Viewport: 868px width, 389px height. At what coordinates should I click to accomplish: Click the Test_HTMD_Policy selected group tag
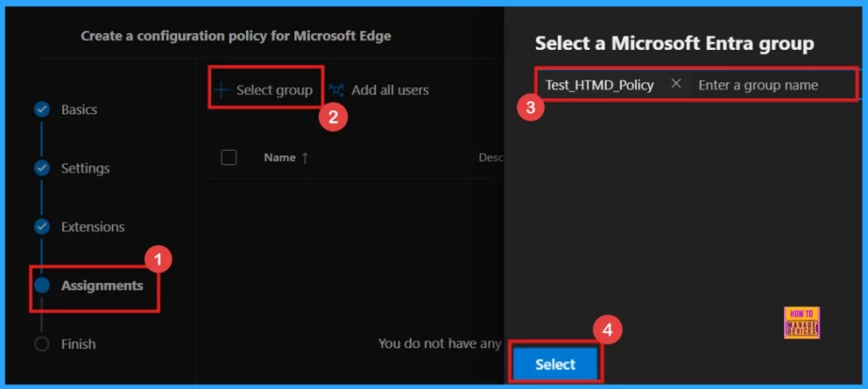599,86
